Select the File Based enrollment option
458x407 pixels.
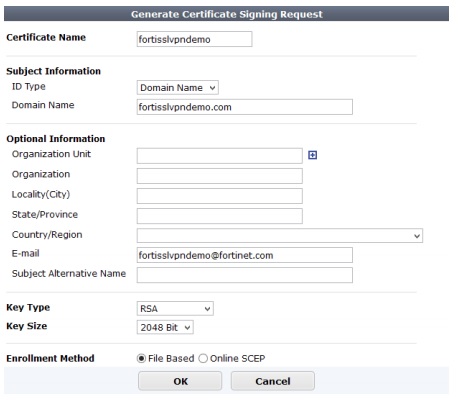(141, 358)
